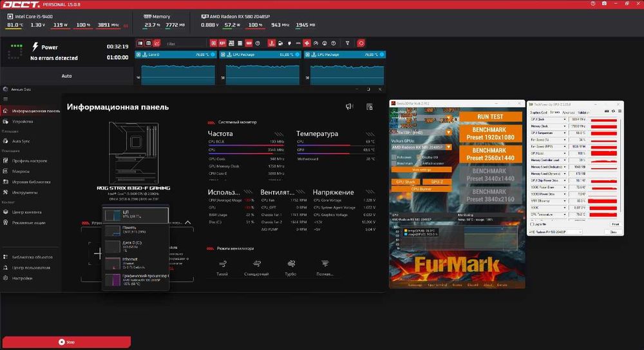Open the Auto schedule selector in OCCT
This screenshot has width=644, height=350.
click(x=66, y=76)
